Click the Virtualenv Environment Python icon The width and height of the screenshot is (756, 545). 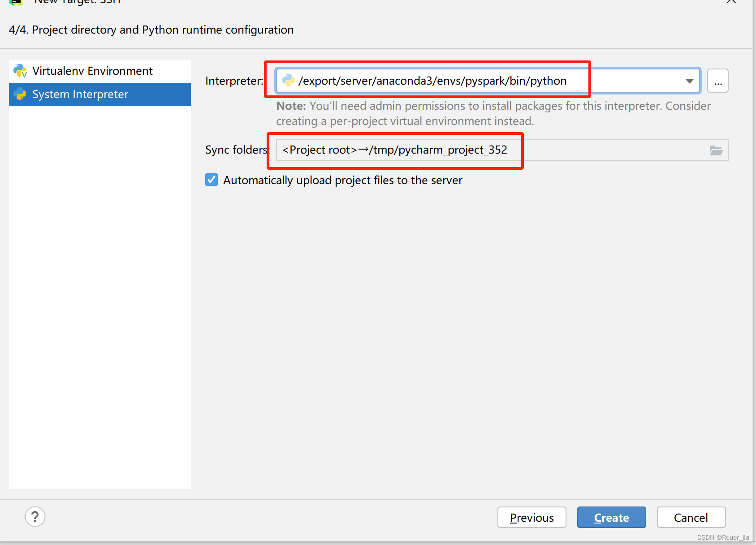[x=20, y=71]
